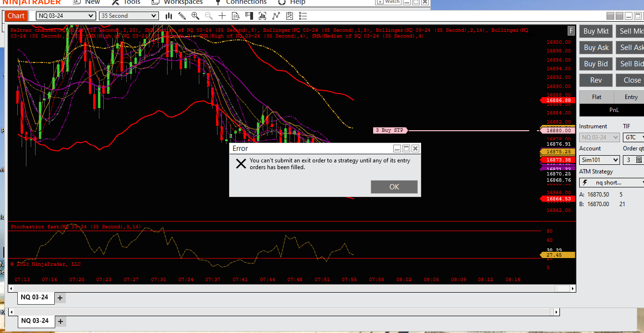This screenshot has width=644, height=333.
Task: Click the pink 16880.00 price marker
Action: 557,130
